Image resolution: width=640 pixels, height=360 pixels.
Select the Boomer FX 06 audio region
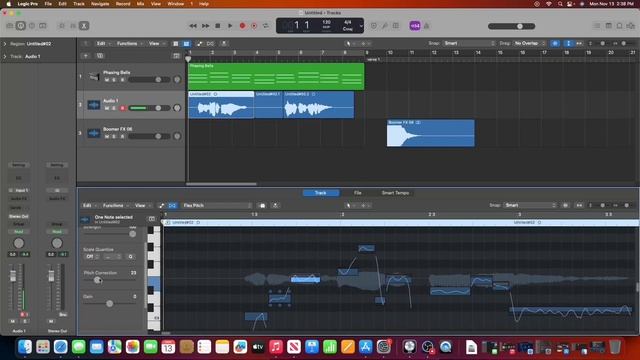(x=431, y=133)
